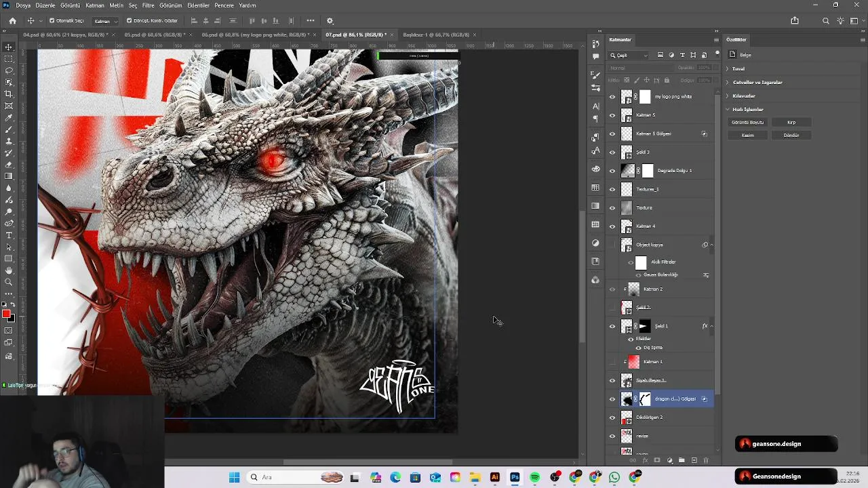Switch to the 04.psd document tab
The width and height of the screenshot is (868, 488).
(x=65, y=35)
